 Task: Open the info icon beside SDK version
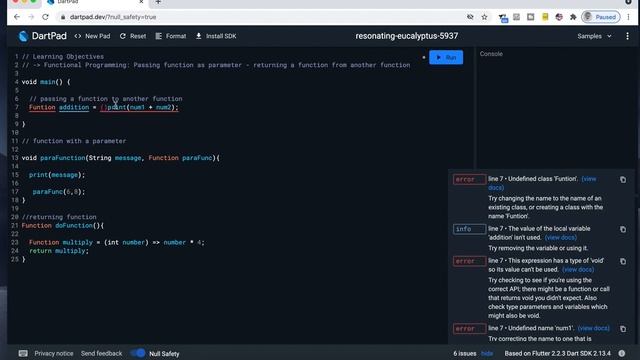[622, 353]
